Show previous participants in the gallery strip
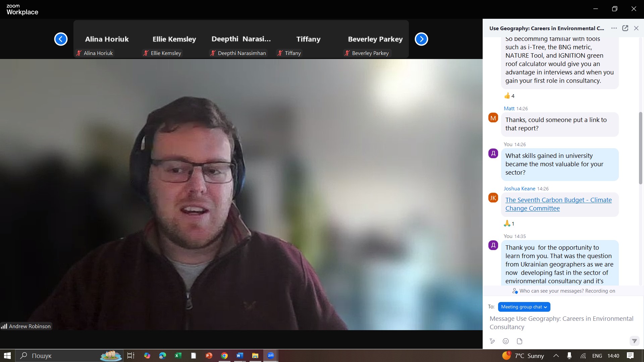The width and height of the screenshot is (644, 362). 61,39
